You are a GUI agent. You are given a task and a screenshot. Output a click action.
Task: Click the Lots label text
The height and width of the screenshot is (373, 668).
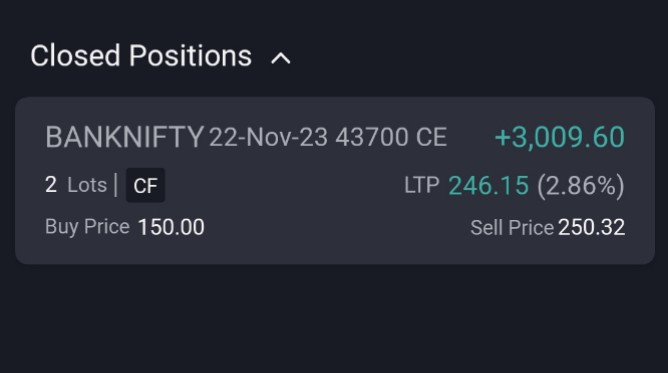[87, 185]
